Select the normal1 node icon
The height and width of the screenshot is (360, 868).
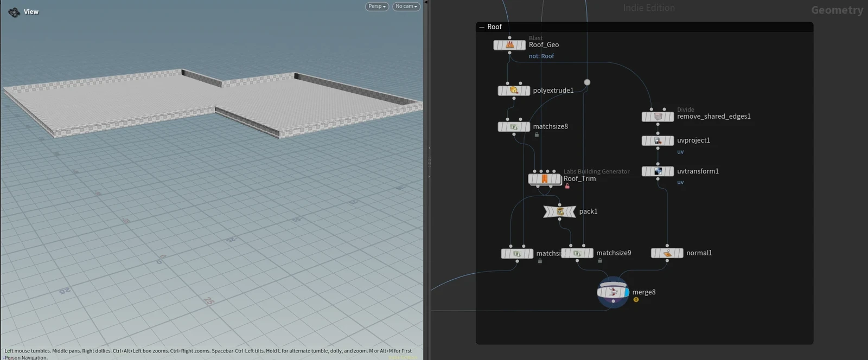(x=667, y=253)
